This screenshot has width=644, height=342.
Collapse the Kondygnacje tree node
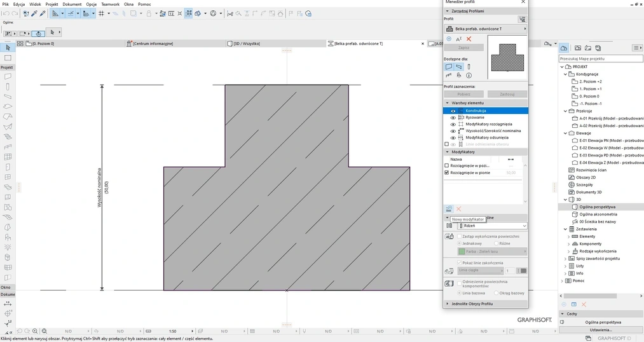click(566, 74)
